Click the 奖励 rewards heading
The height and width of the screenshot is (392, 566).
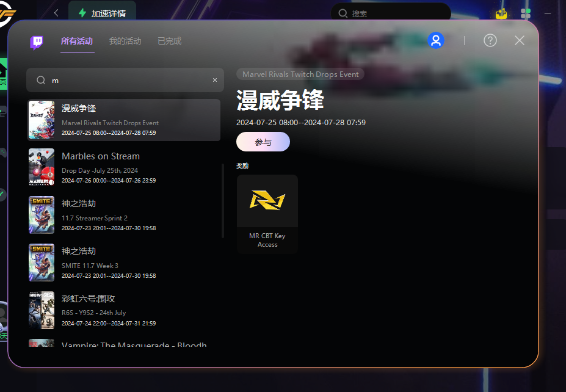242,165
